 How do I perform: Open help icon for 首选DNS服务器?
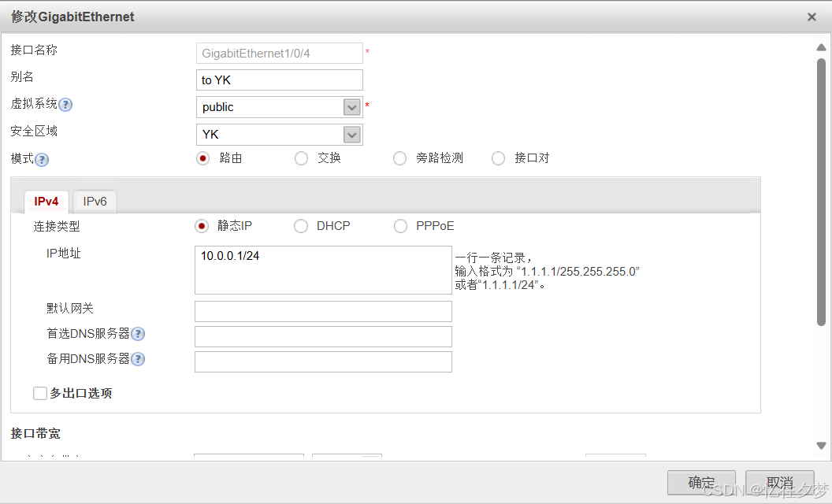click(138, 334)
